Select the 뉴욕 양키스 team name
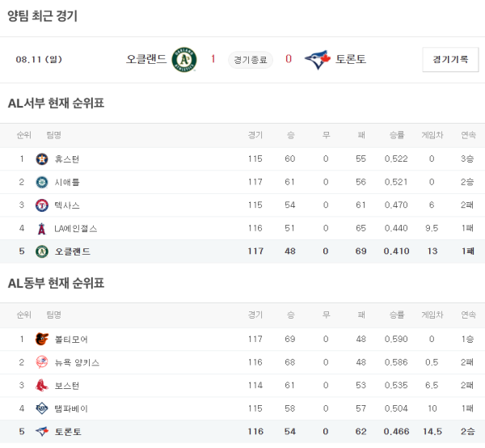The height and width of the screenshot is (448, 485). tap(77, 363)
